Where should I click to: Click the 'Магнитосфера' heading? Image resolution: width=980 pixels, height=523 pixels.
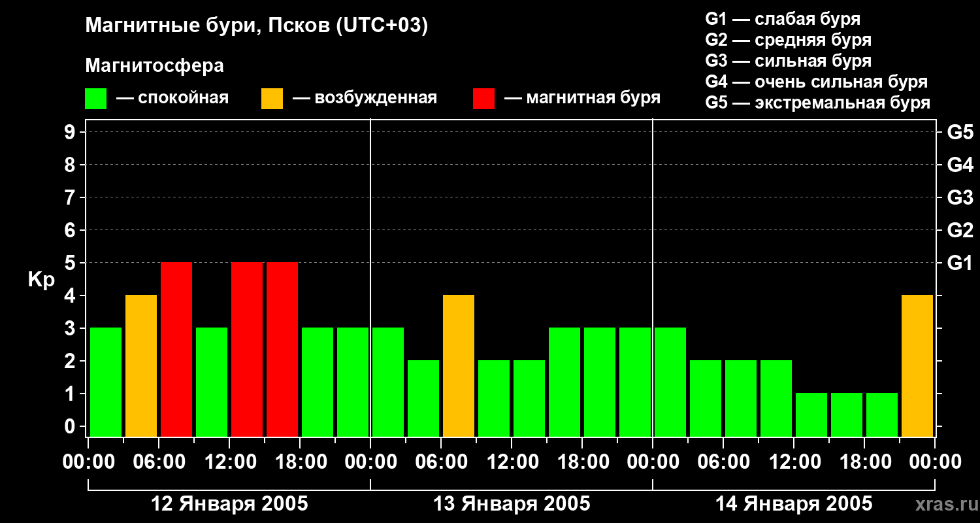tap(155, 66)
